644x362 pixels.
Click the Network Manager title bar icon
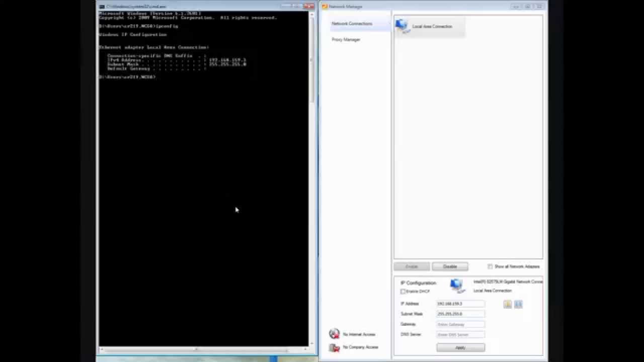pos(325,7)
